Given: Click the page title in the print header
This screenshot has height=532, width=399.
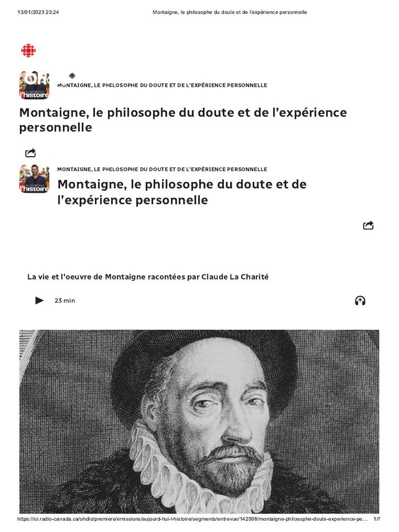Looking at the screenshot, I should click(x=230, y=12).
